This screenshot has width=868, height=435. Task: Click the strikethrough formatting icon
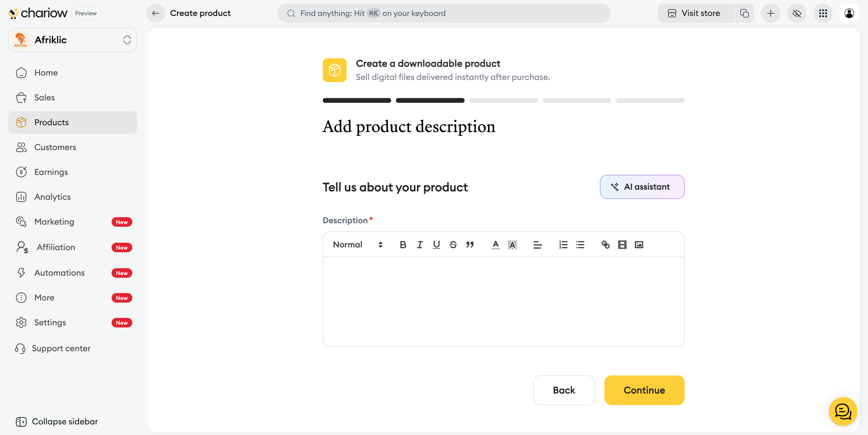point(453,244)
